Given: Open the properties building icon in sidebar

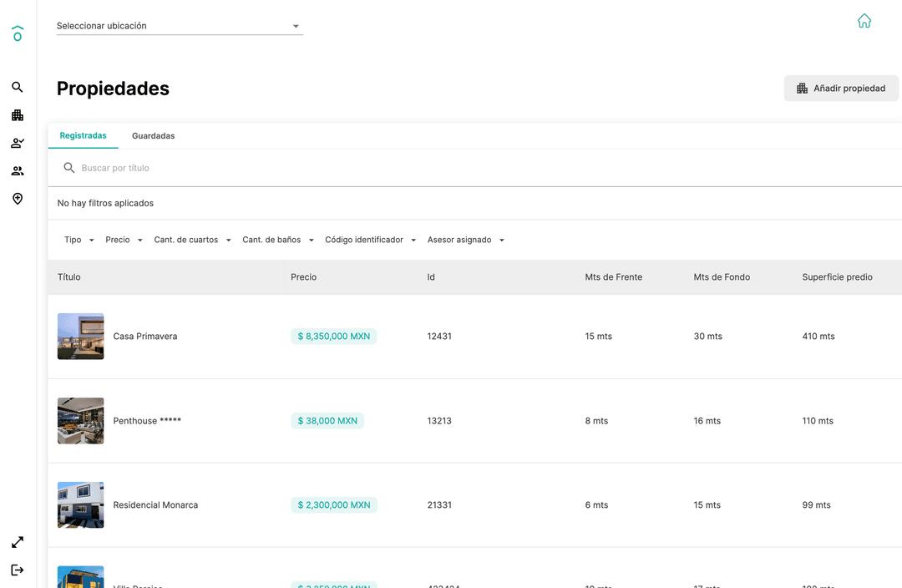Looking at the screenshot, I should click(x=18, y=115).
